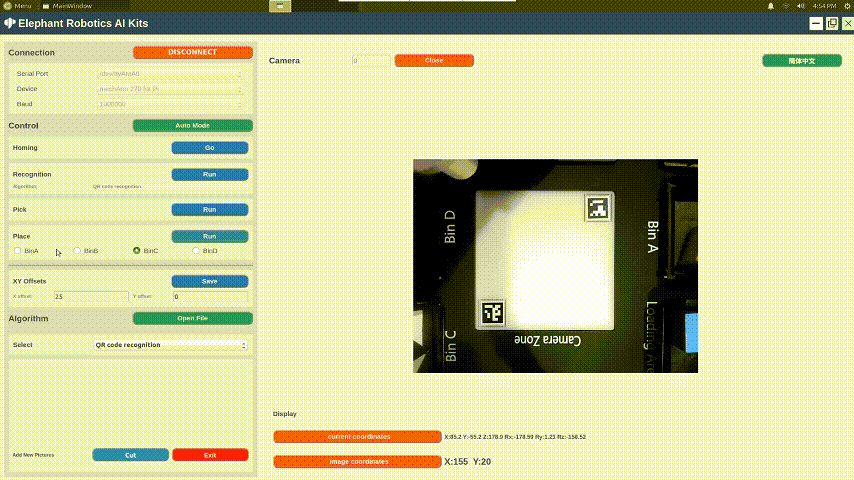This screenshot has width=854, height=480.
Task: Click the highlighted window thumbnail in top panel
Action: (280, 5)
